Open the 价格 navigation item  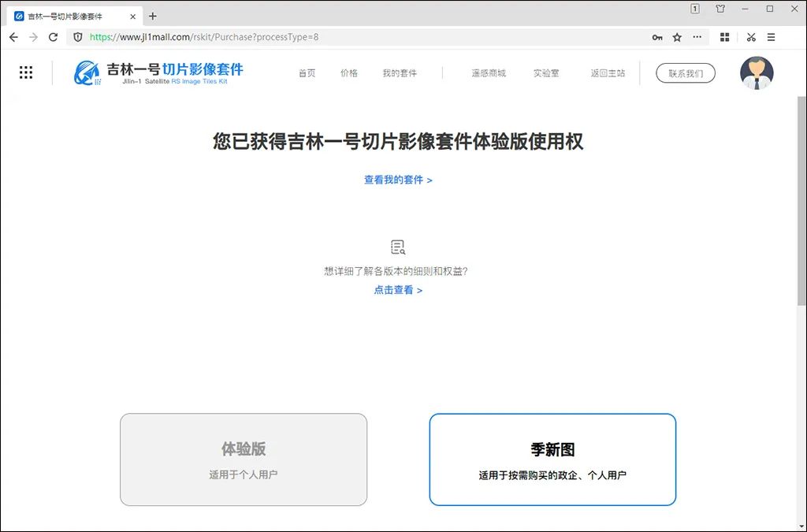[349, 73]
